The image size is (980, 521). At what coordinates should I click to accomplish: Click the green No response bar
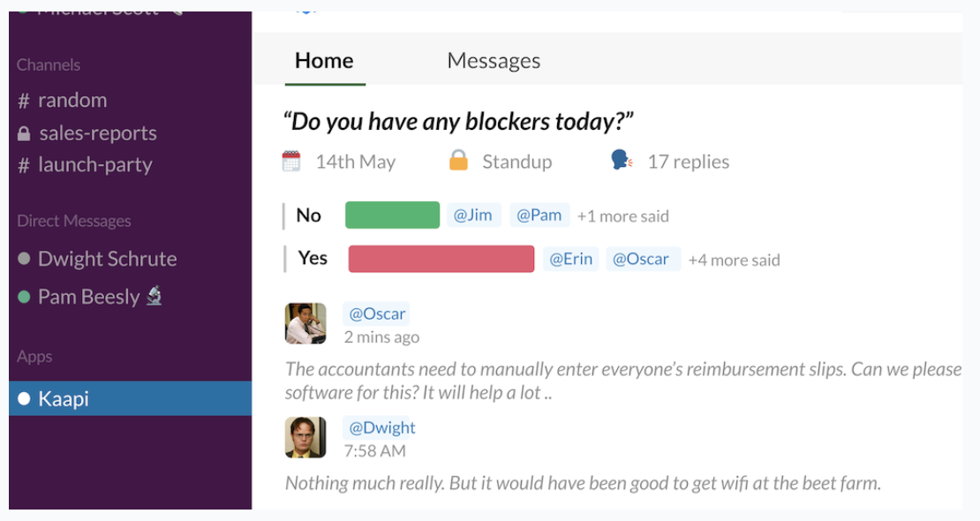tap(393, 215)
